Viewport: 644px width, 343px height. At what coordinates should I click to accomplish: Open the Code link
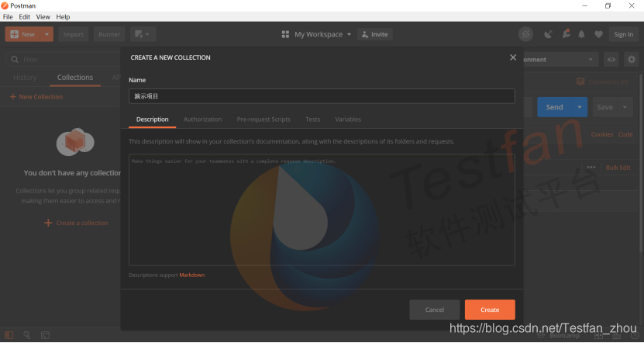click(x=625, y=134)
